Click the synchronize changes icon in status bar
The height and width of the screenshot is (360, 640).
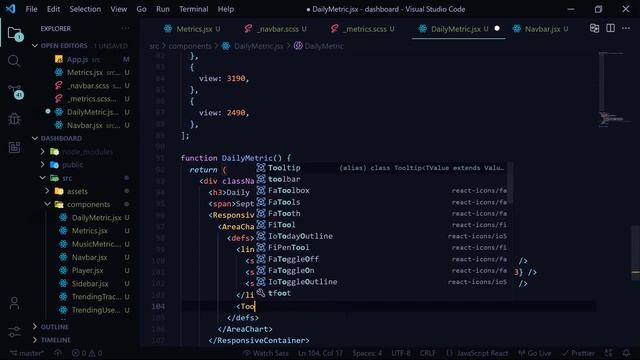tap(58, 353)
